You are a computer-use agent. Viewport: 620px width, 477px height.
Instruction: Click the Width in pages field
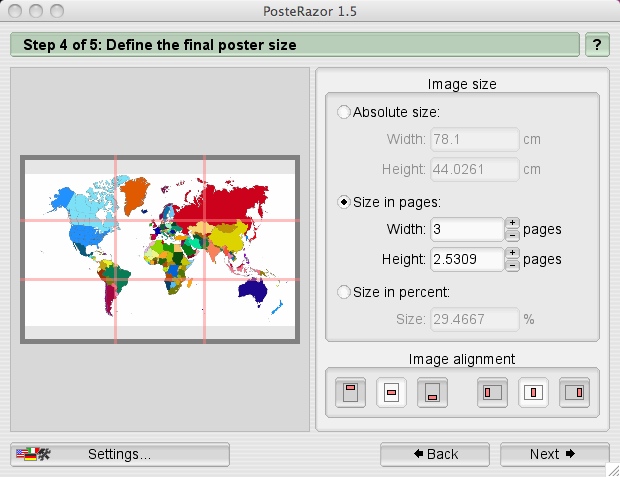coord(467,229)
